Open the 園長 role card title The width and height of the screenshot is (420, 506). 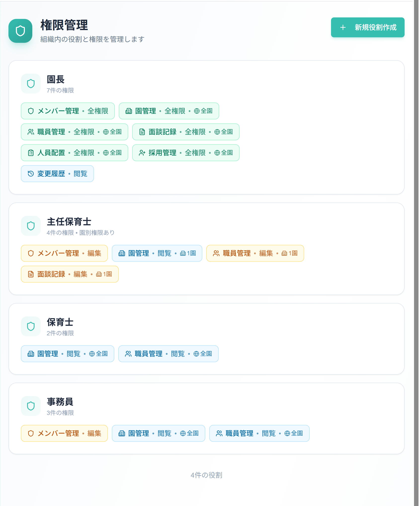(x=56, y=80)
